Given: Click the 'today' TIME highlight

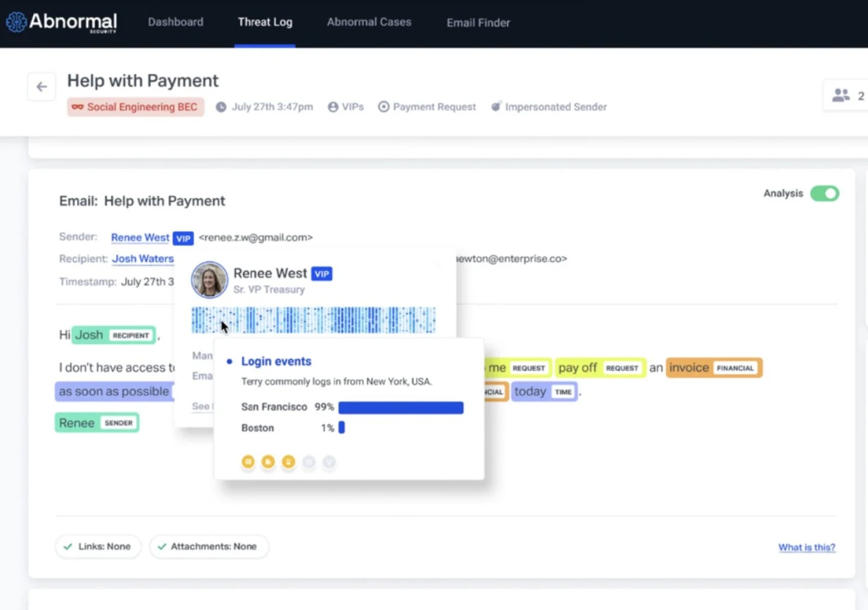Looking at the screenshot, I should click(545, 392).
